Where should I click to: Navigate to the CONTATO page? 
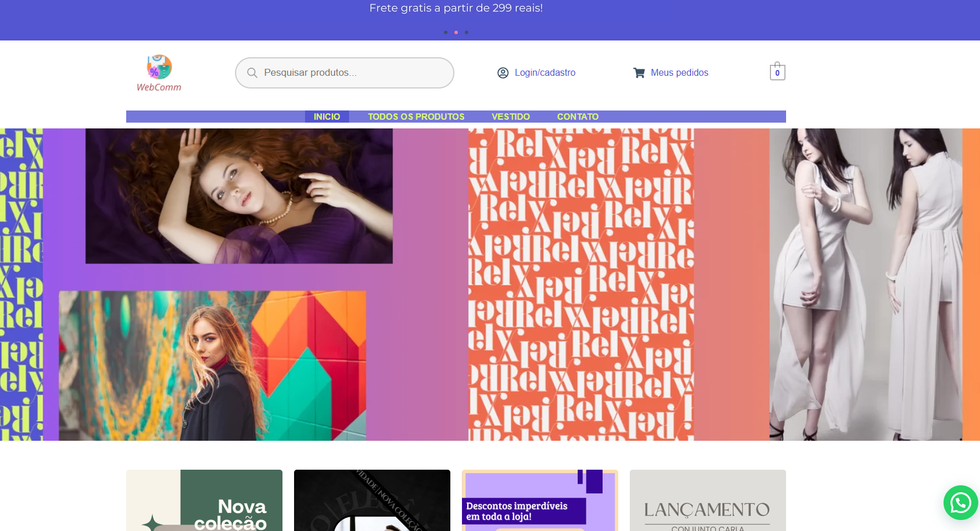pyautogui.click(x=577, y=117)
